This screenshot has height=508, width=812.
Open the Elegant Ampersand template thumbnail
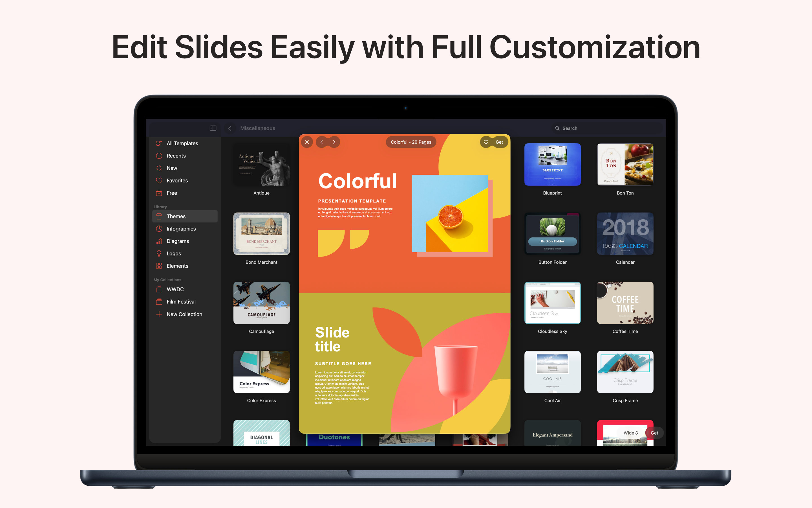pyautogui.click(x=552, y=433)
